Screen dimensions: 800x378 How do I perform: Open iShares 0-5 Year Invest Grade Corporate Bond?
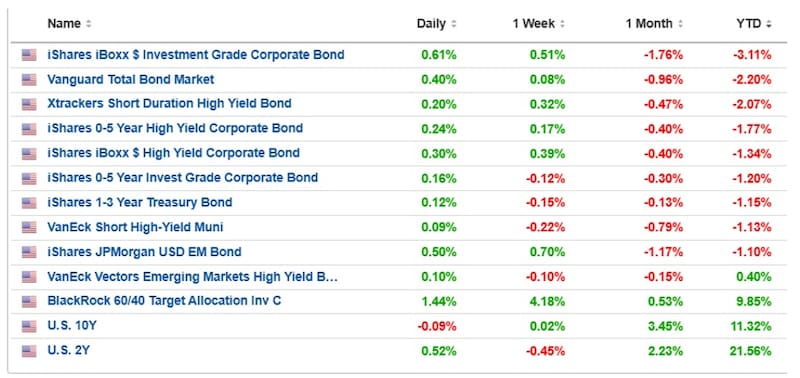(183, 178)
